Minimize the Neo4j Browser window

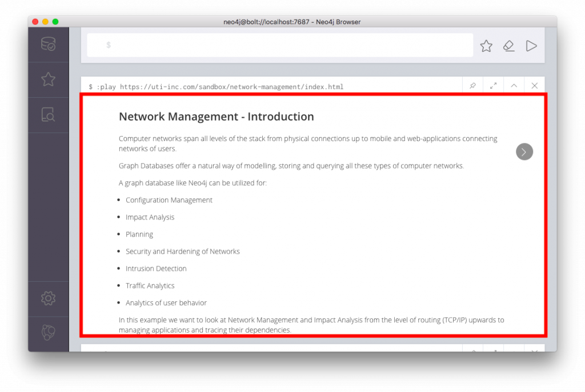[45, 22]
